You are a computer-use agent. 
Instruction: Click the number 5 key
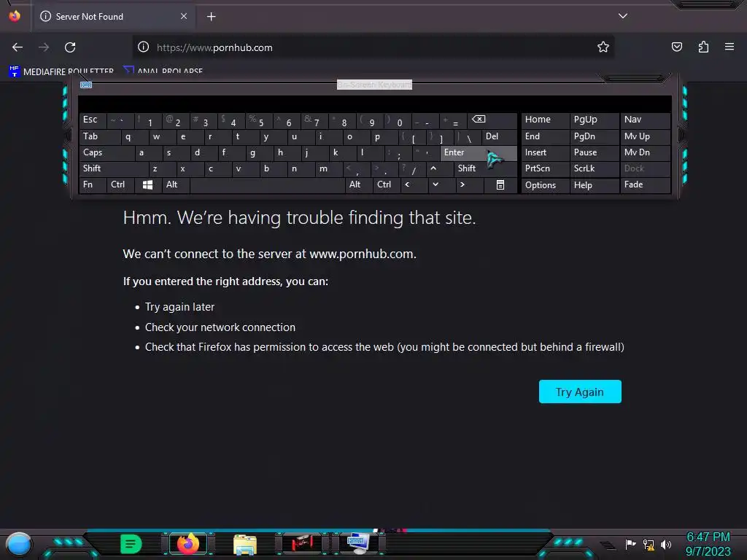[259, 120]
